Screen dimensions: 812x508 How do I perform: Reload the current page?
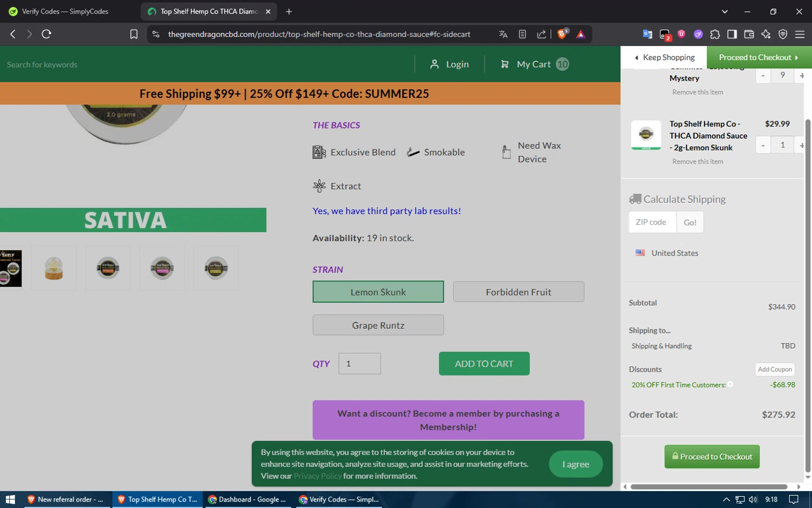pyautogui.click(x=47, y=34)
